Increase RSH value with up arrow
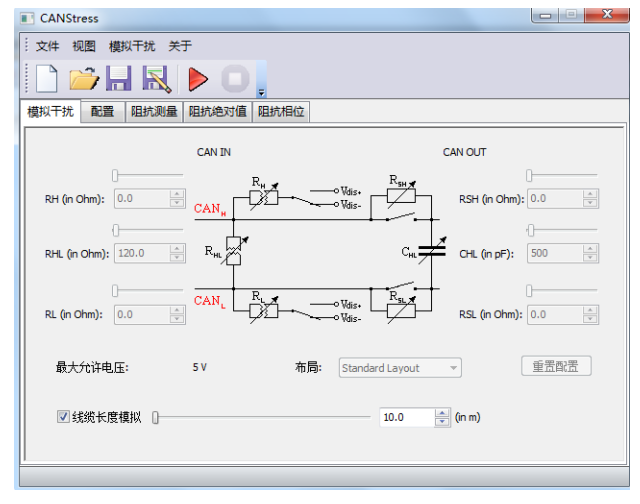The width and height of the screenshot is (640, 504). pos(590,194)
